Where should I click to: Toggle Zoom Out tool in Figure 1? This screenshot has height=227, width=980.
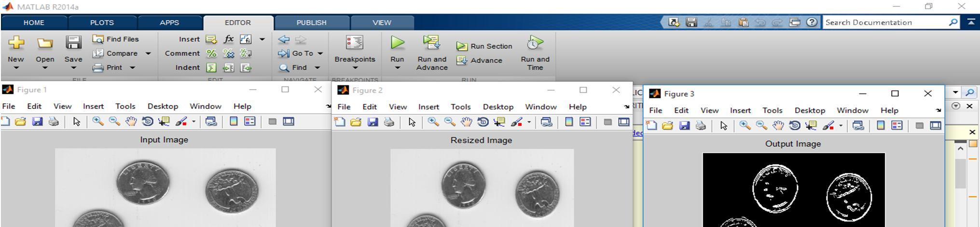click(114, 121)
